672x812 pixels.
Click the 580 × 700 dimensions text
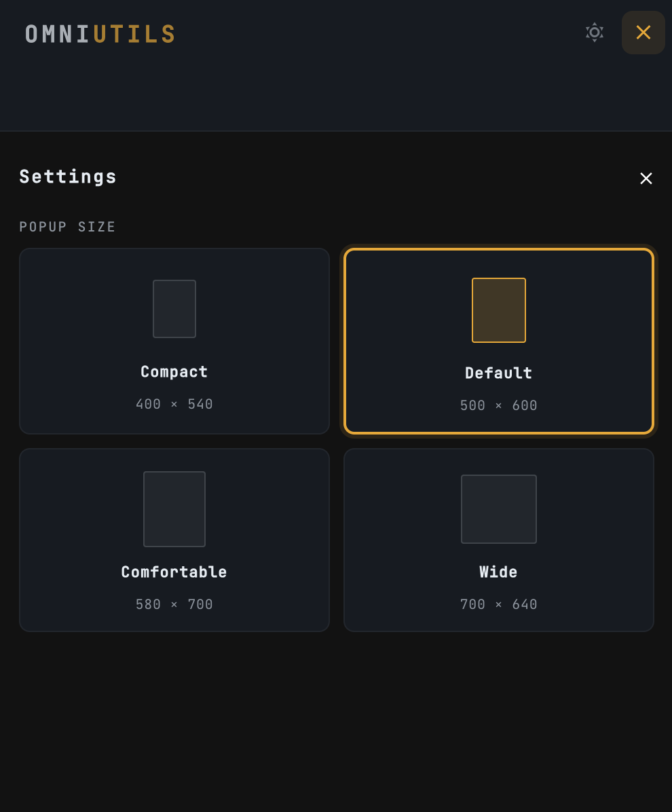[x=174, y=604]
